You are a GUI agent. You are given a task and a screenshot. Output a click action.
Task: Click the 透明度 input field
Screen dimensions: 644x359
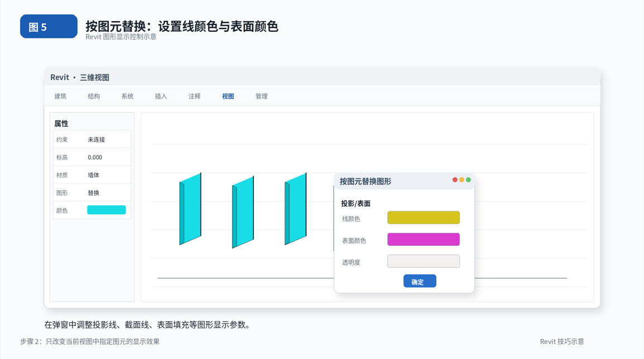click(x=424, y=261)
